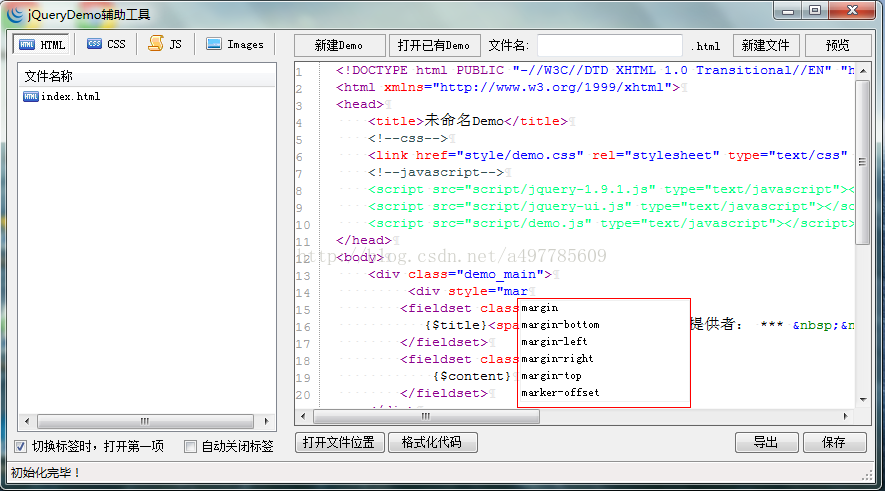This screenshot has width=885, height=491.
Task: Click the Images tab picture icon
Action: pyautogui.click(x=214, y=43)
